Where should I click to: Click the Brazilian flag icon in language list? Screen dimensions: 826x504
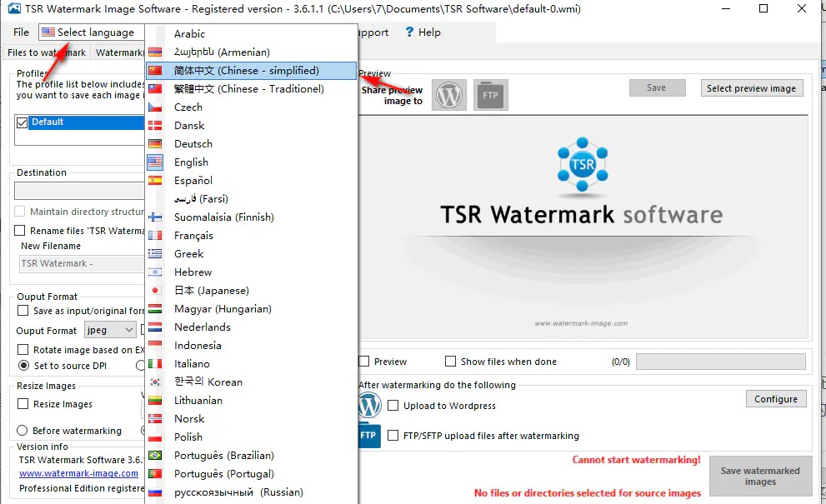pos(155,456)
